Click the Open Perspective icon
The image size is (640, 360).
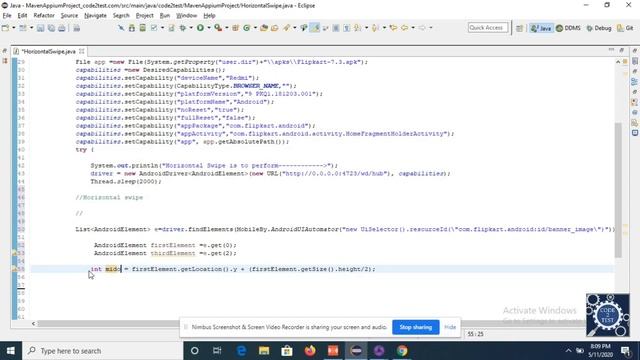519,28
